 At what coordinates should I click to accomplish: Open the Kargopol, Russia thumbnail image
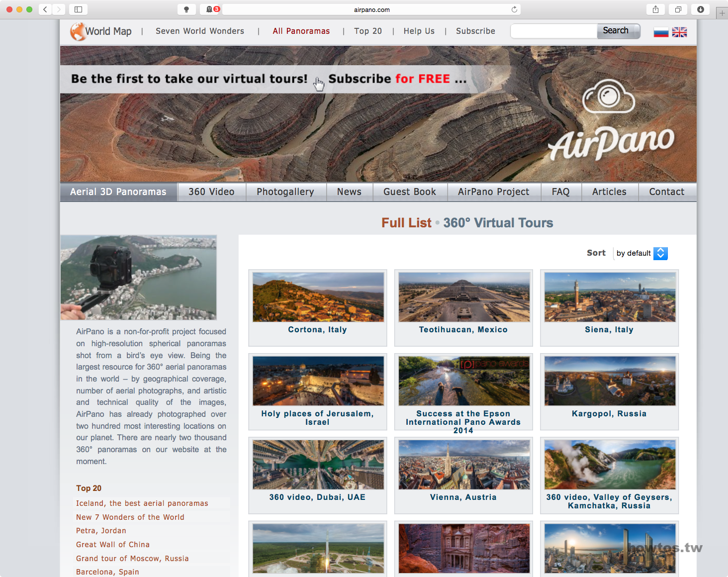tap(610, 381)
